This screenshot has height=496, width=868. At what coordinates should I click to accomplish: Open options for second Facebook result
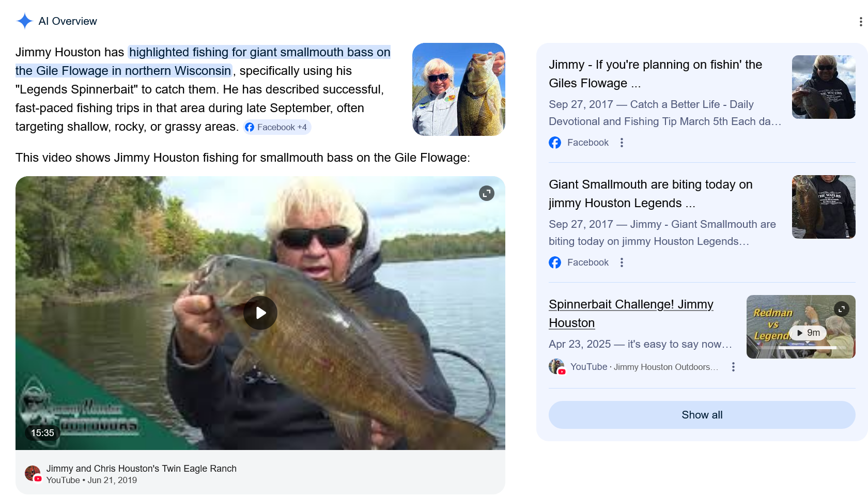click(622, 262)
